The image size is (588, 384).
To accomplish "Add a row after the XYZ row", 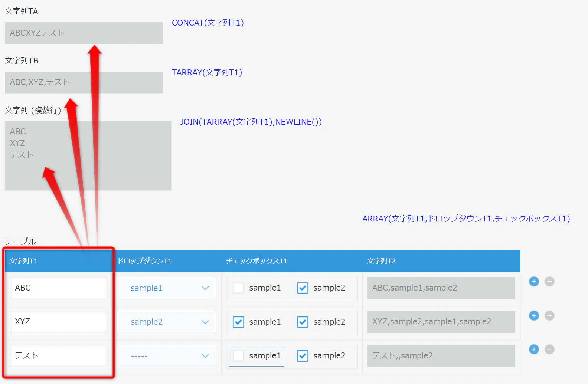I will point(534,316).
